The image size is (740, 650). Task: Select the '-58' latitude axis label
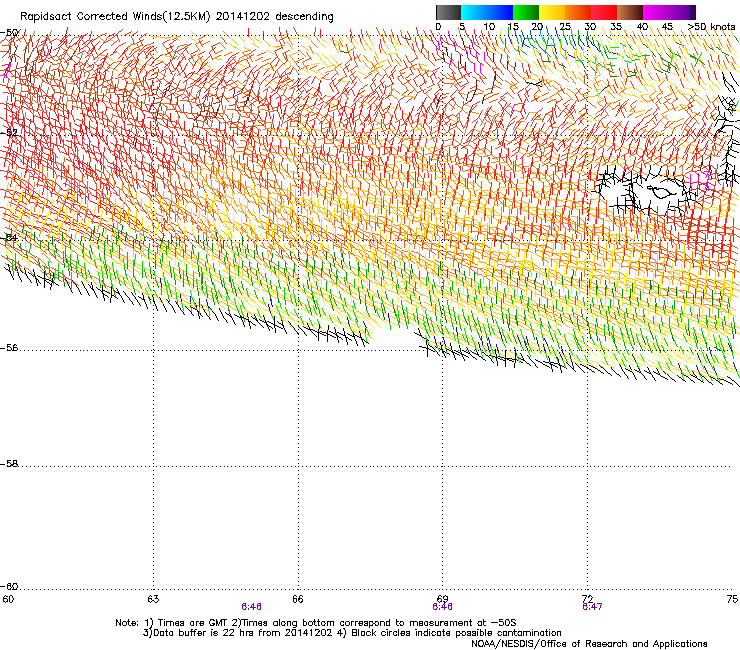[x=9, y=464]
